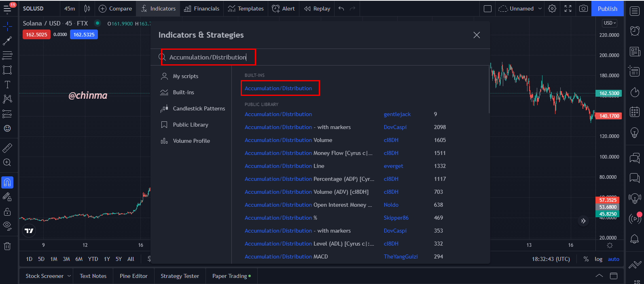Open author gentlejack profile
This screenshot has width=644, height=284.
[x=397, y=114]
